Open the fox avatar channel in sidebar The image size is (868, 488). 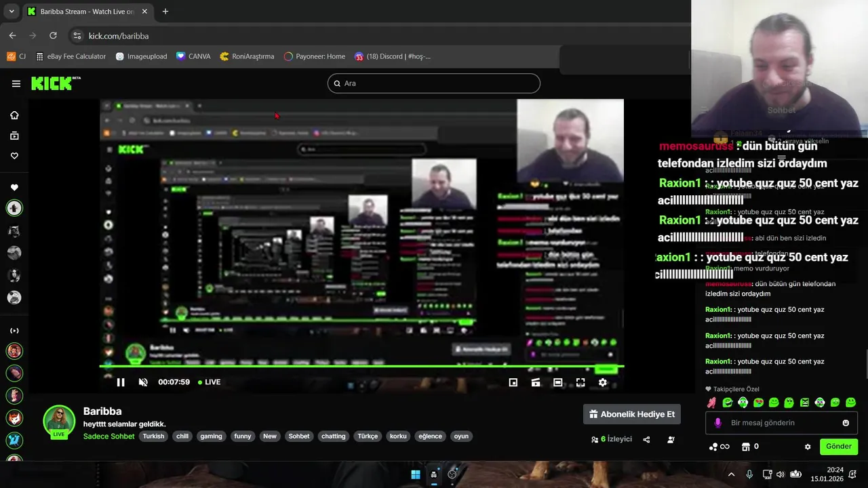(14, 418)
